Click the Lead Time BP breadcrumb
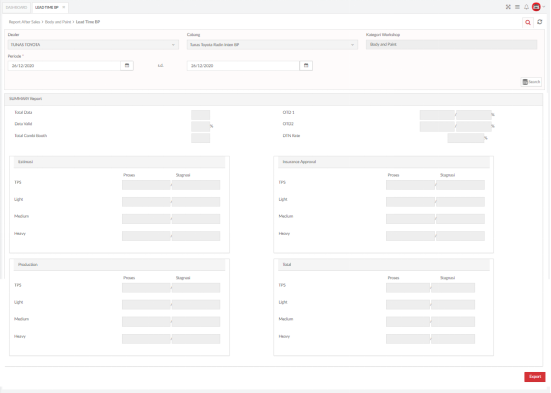Viewport: 551px width, 393px height. 88,22
